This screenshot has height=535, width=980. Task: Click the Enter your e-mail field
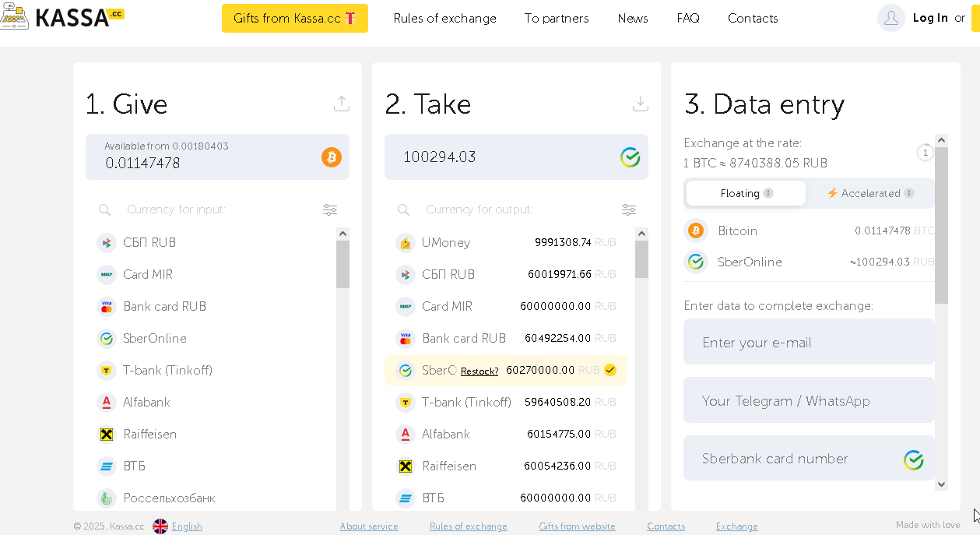pyautogui.click(x=809, y=342)
